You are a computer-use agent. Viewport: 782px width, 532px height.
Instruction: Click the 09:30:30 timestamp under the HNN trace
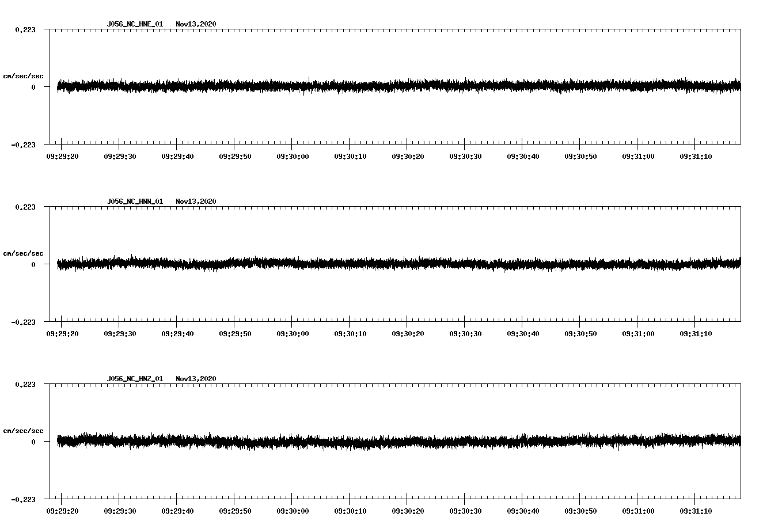pos(465,332)
